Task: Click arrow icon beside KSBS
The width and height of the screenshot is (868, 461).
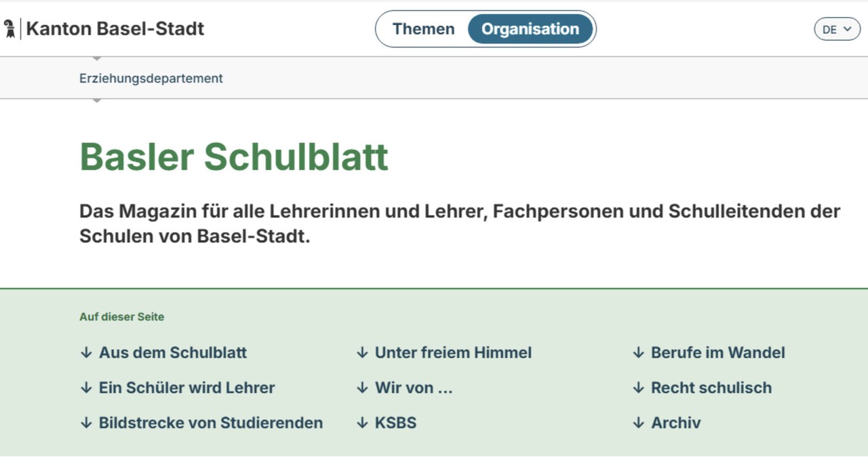Action: 362,423
